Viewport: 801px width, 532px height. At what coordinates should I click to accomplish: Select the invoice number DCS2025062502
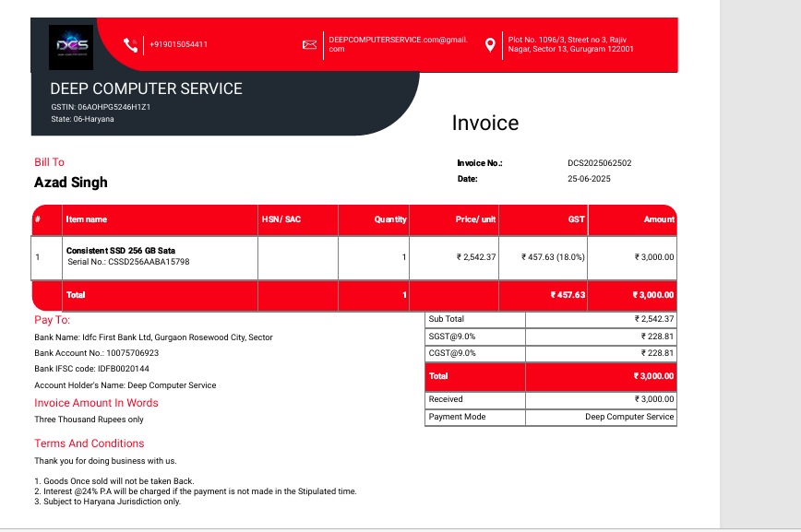click(x=599, y=163)
